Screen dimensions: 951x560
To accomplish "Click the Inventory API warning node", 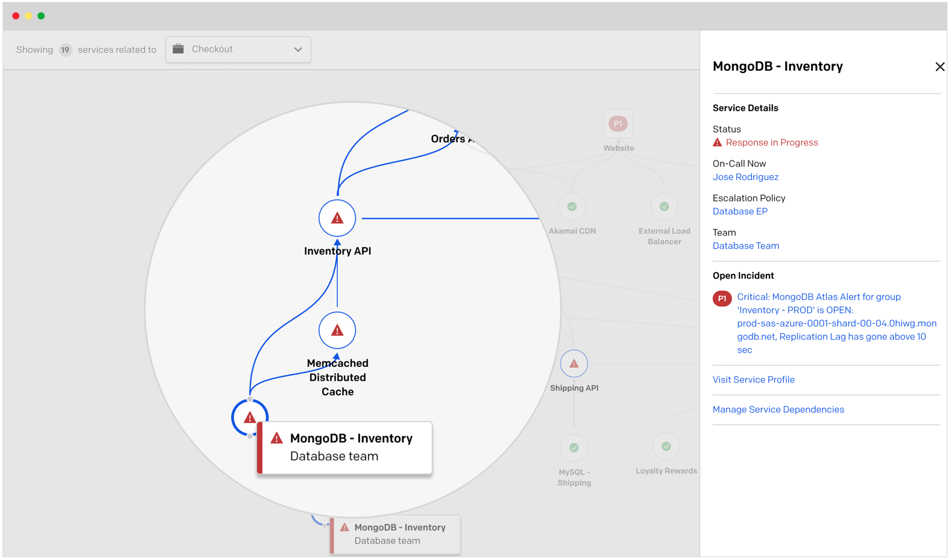I will 337,218.
